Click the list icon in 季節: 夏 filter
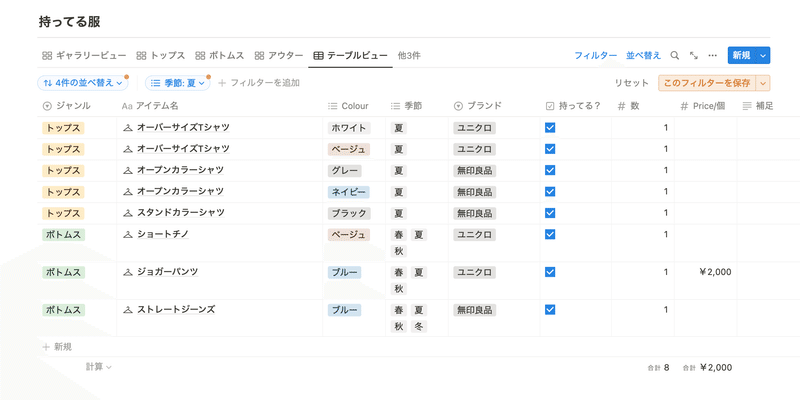Screen dimensions: 800x400 pyautogui.click(x=156, y=83)
